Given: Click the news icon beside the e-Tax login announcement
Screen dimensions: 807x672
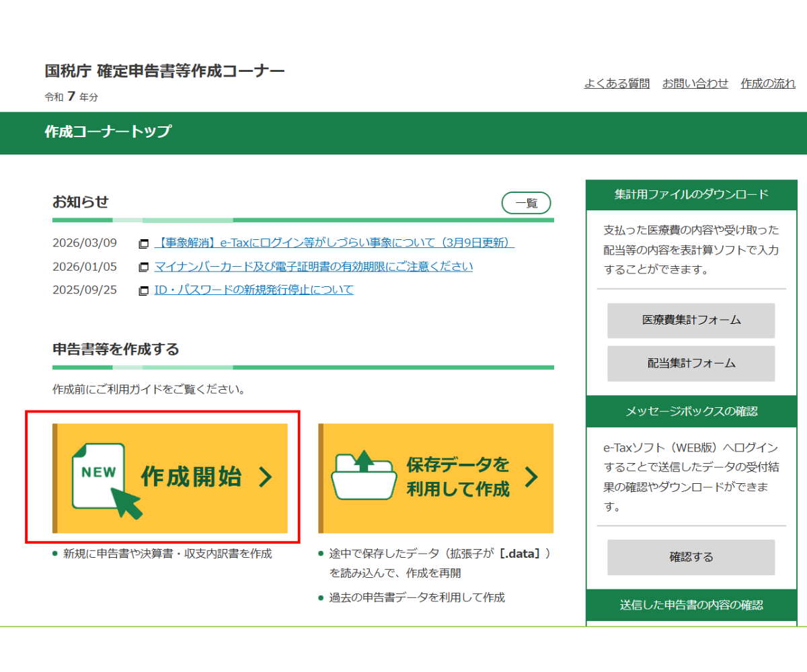Looking at the screenshot, I should tap(144, 243).
